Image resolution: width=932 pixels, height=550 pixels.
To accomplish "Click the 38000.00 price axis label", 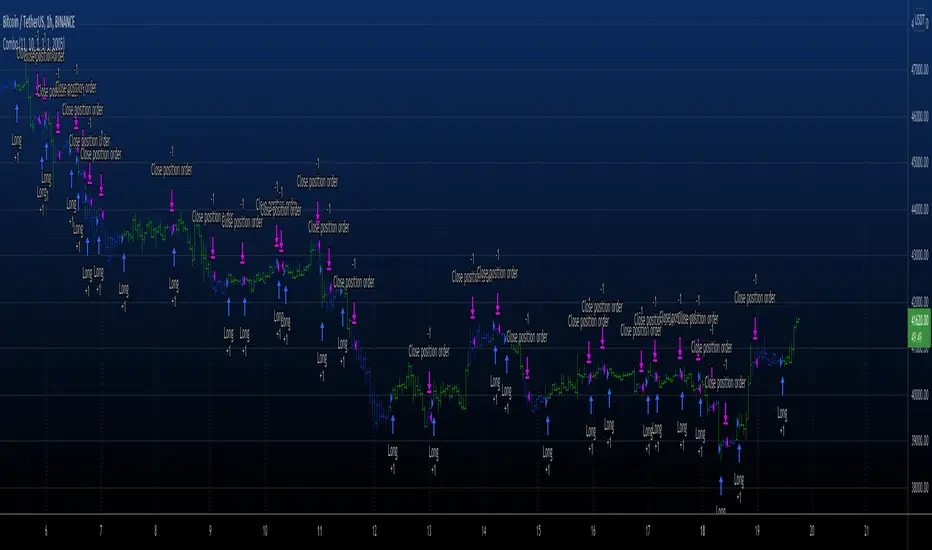I will (920, 487).
